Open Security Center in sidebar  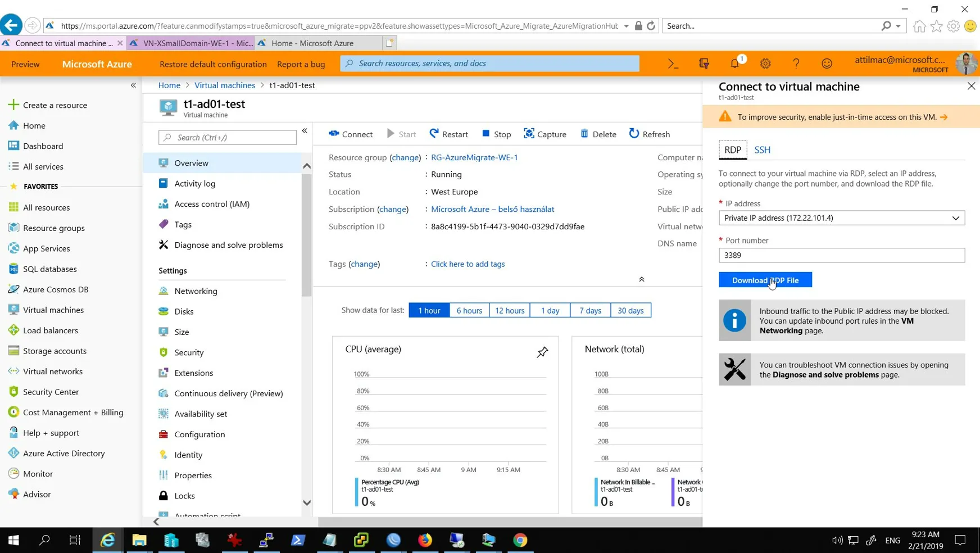click(44, 392)
